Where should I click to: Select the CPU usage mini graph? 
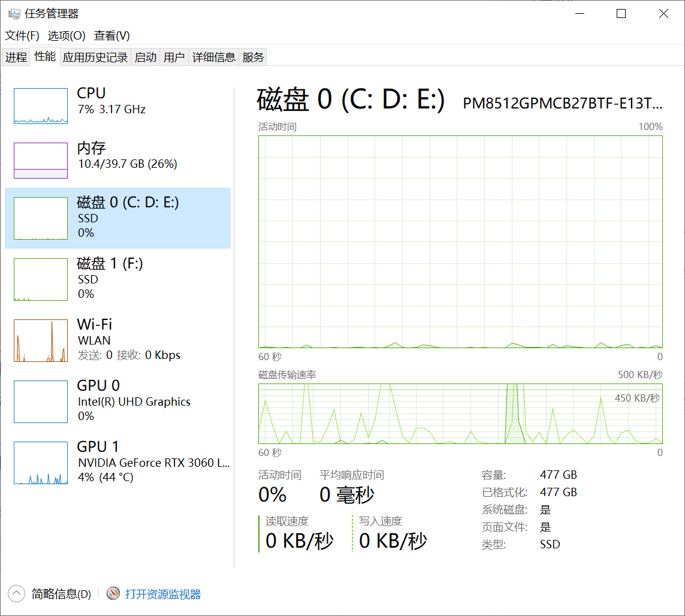pyautogui.click(x=41, y=106)
